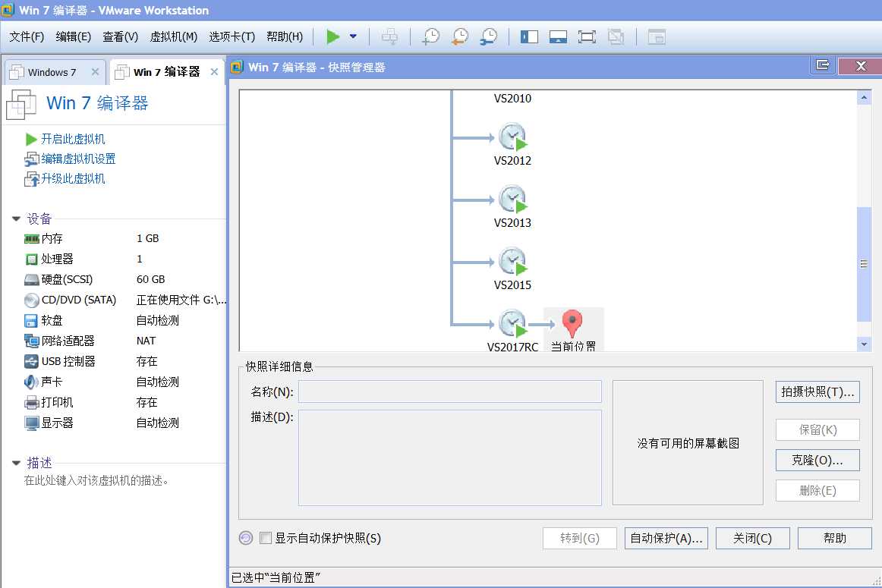Click the console view toolbar icon
The width and height of the screenshot is (882, 588).
click(x=657, y=37)
